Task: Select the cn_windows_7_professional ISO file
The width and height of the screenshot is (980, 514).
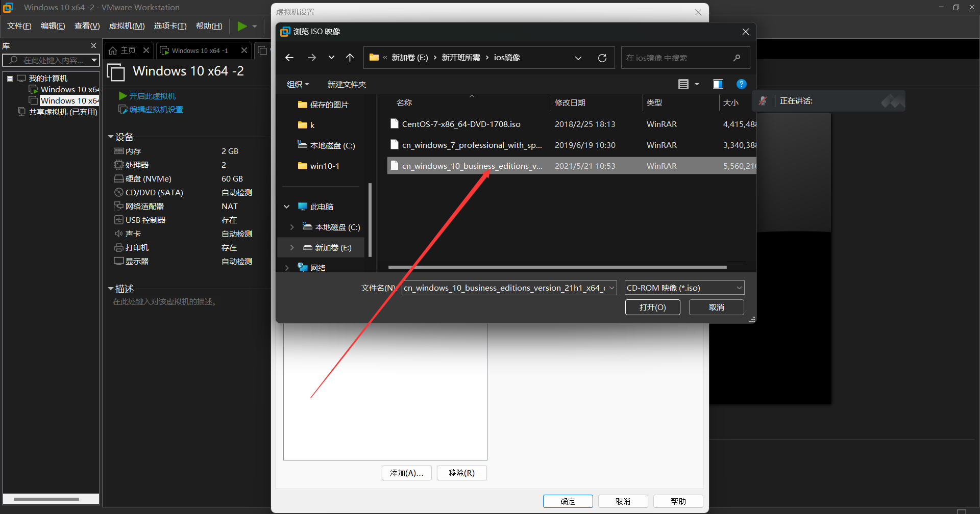Action: click(572, 145)
